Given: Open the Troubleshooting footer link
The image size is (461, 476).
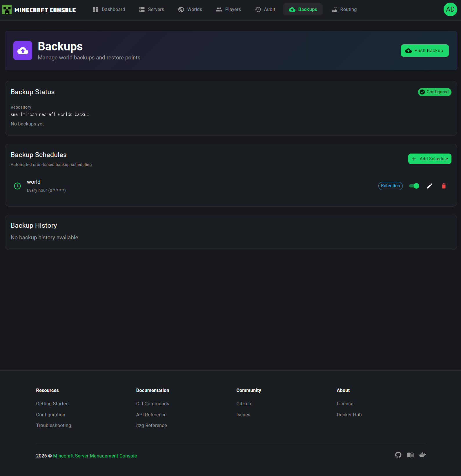Looking at the screenshot, I should click(x=53, y=426).
